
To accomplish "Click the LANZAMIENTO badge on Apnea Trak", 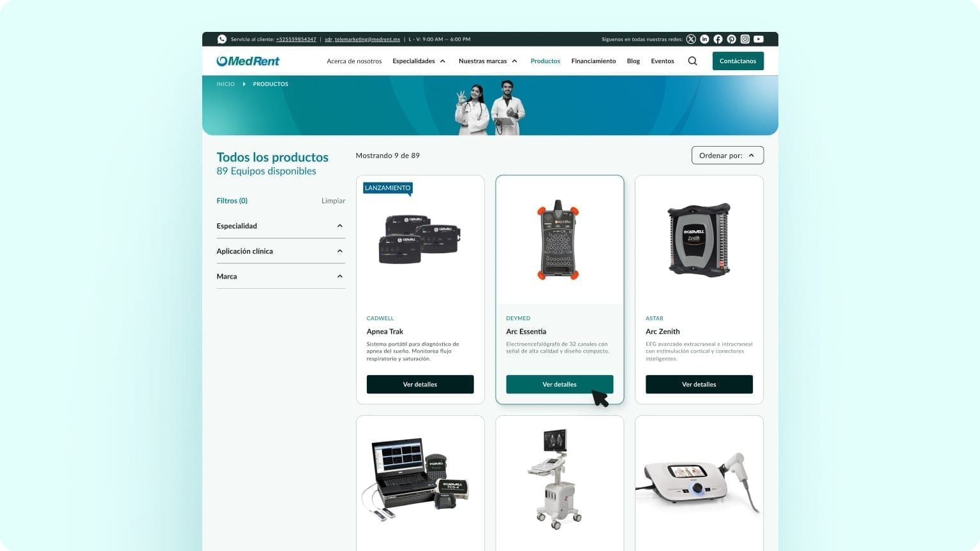I will pyautogui.click(x=388, y=188).
